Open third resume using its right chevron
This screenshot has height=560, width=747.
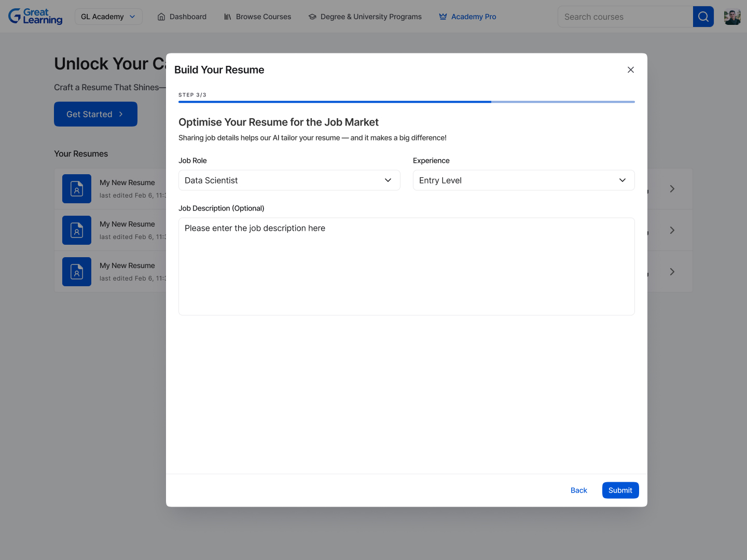tap(672, 272)
